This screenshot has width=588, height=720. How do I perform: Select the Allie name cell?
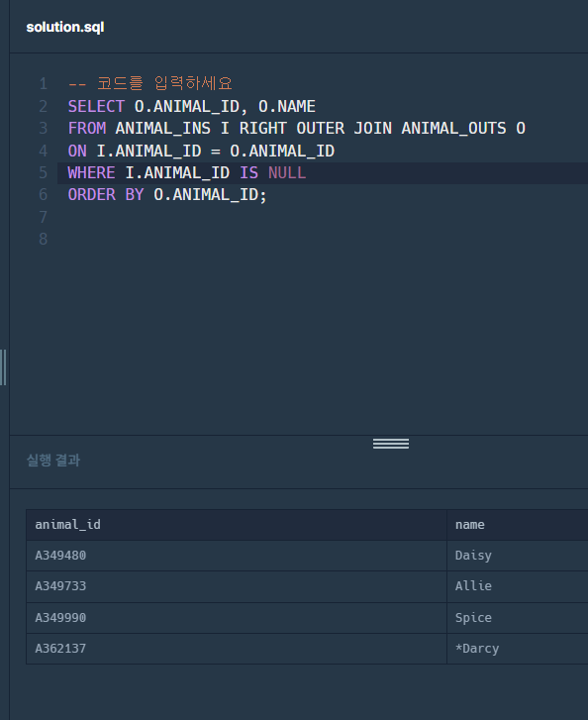(518, 586)
